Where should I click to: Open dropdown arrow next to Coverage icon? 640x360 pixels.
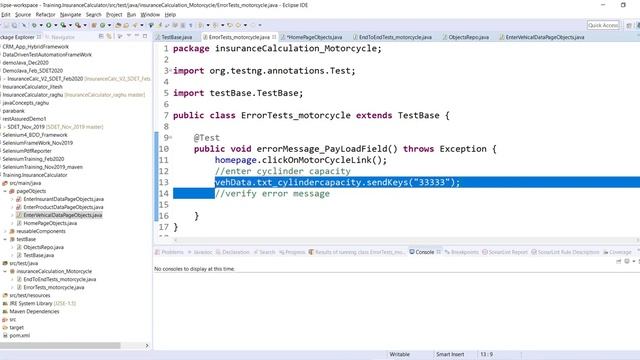[70, 25]
